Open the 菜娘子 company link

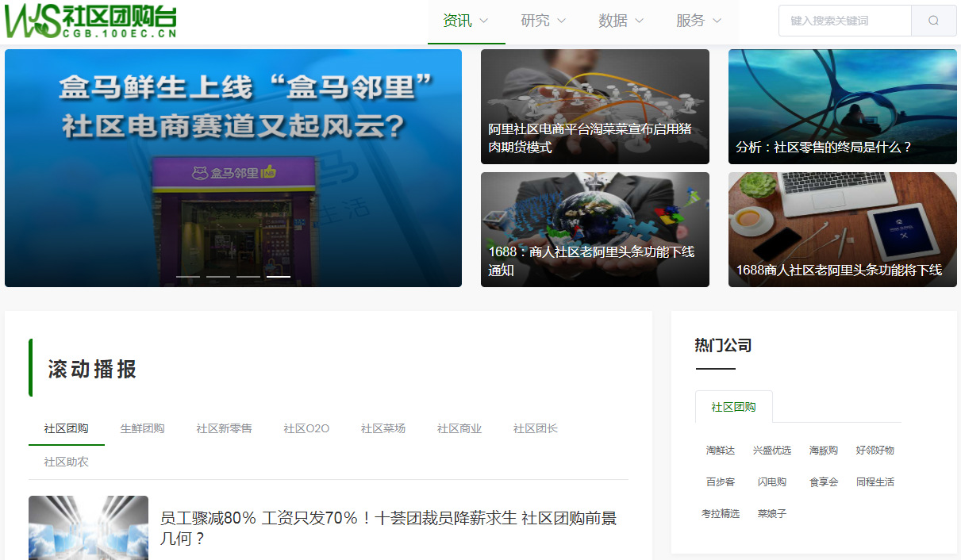[772, 513]
